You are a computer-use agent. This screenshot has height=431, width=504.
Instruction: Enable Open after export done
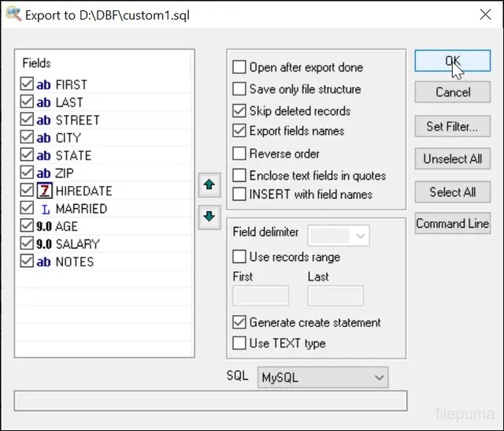[x=239, y=68]
